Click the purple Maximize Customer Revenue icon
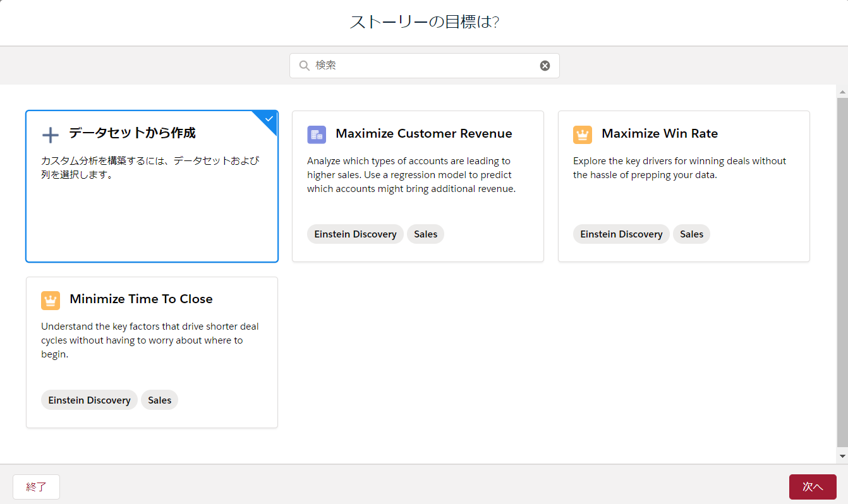The image size is (848, 504). [317, 135]
